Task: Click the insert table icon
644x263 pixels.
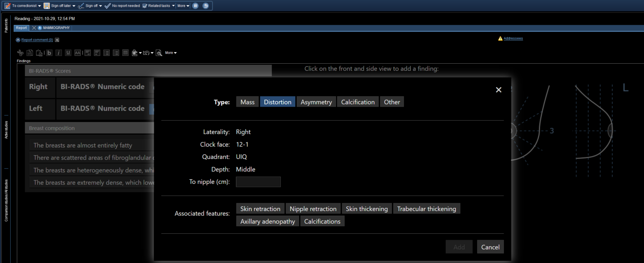Action: click(x=125, y=53)
